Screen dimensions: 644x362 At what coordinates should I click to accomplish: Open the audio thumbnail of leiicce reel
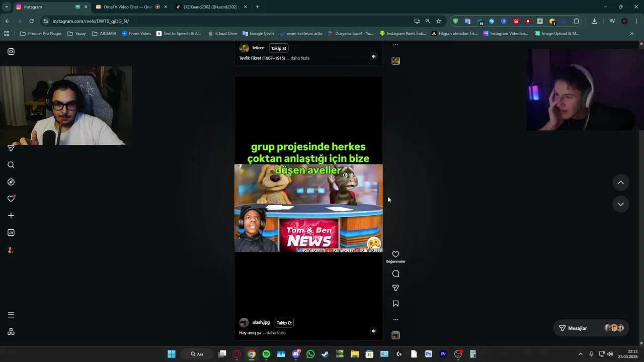396,61
